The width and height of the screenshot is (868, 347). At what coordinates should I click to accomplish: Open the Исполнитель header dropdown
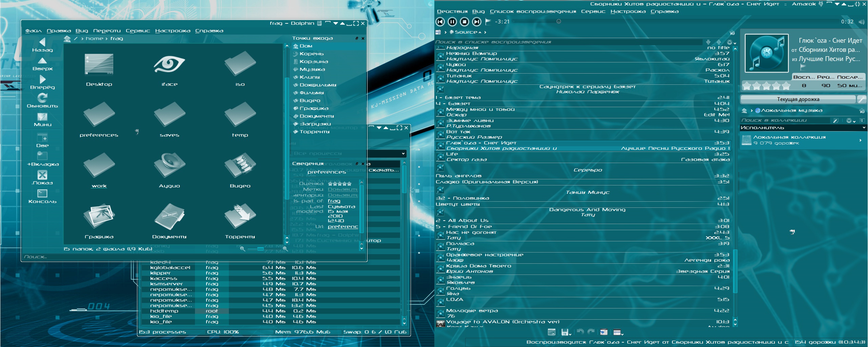(x=864, y=128)
